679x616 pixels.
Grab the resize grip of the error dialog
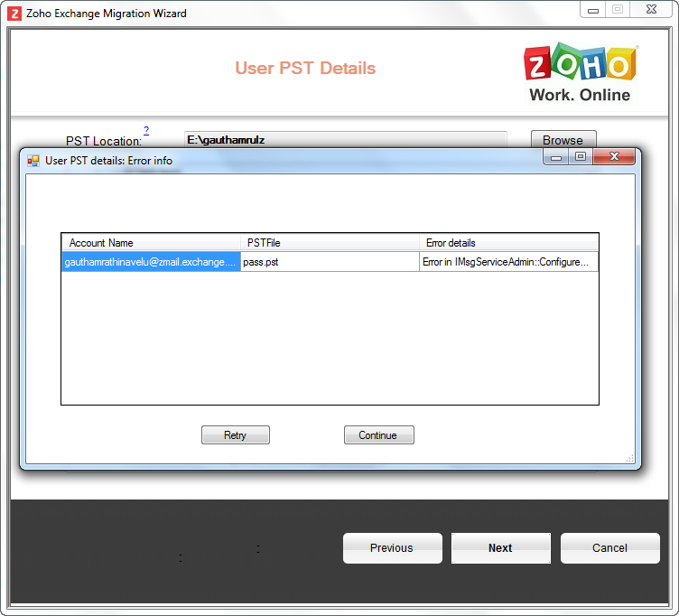coord(630,458)
